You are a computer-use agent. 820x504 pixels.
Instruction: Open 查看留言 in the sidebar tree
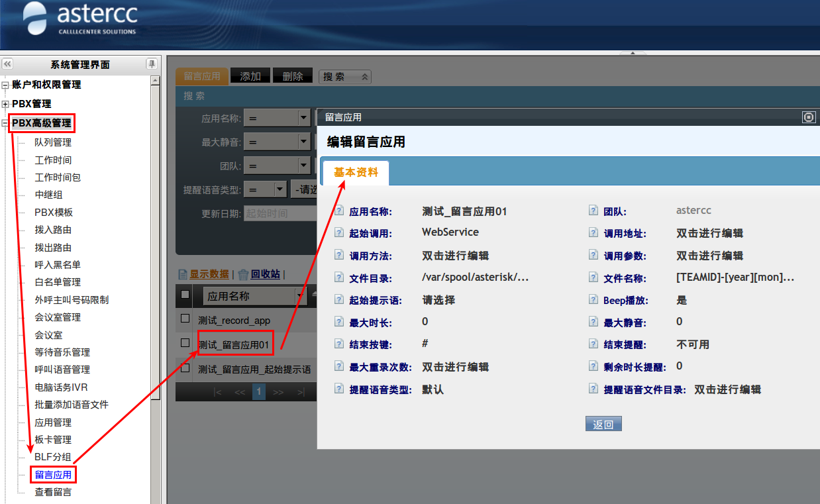[x=53, y=492]
